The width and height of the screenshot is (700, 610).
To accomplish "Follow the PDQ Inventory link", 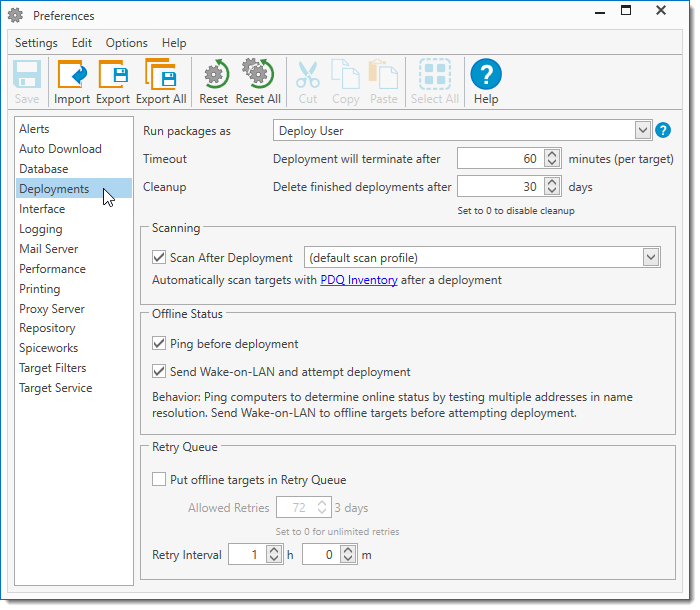I will pos(358,280).
